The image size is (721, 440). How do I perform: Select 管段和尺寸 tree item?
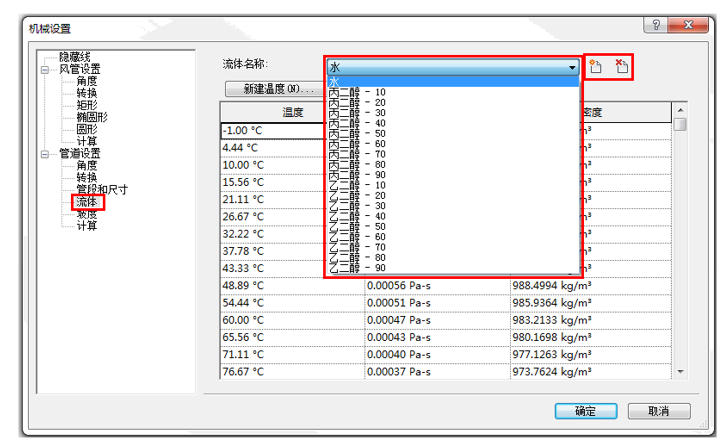pos(102,190)
